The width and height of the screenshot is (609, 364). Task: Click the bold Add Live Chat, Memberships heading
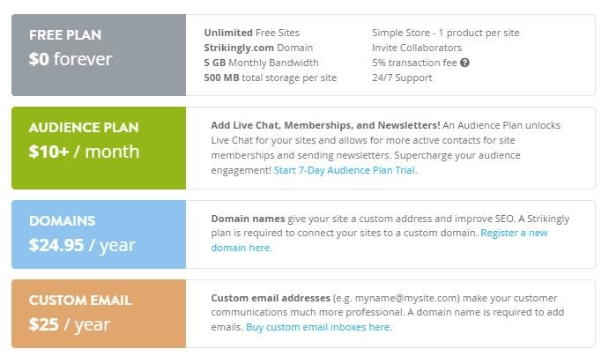point(325,125)
